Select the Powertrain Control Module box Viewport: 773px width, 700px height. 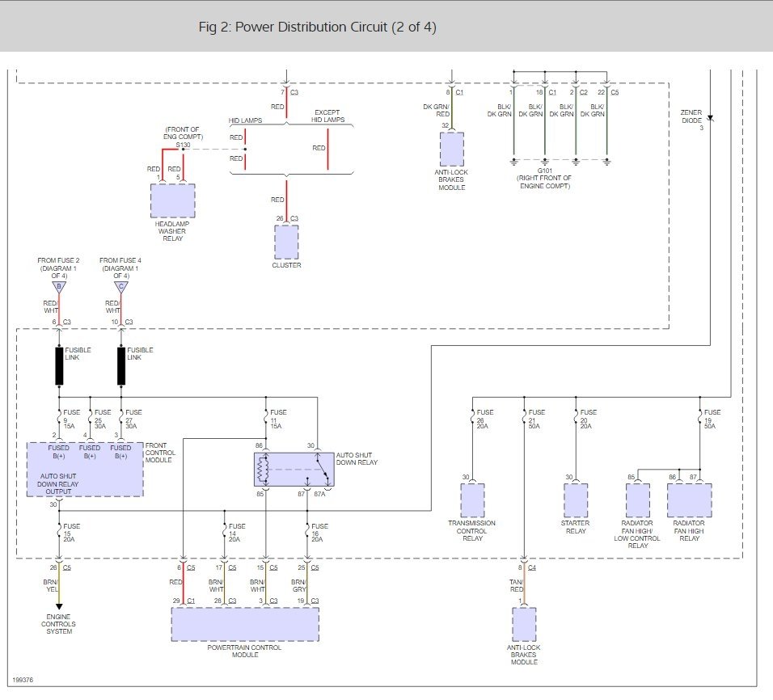[x=245, y=624]
